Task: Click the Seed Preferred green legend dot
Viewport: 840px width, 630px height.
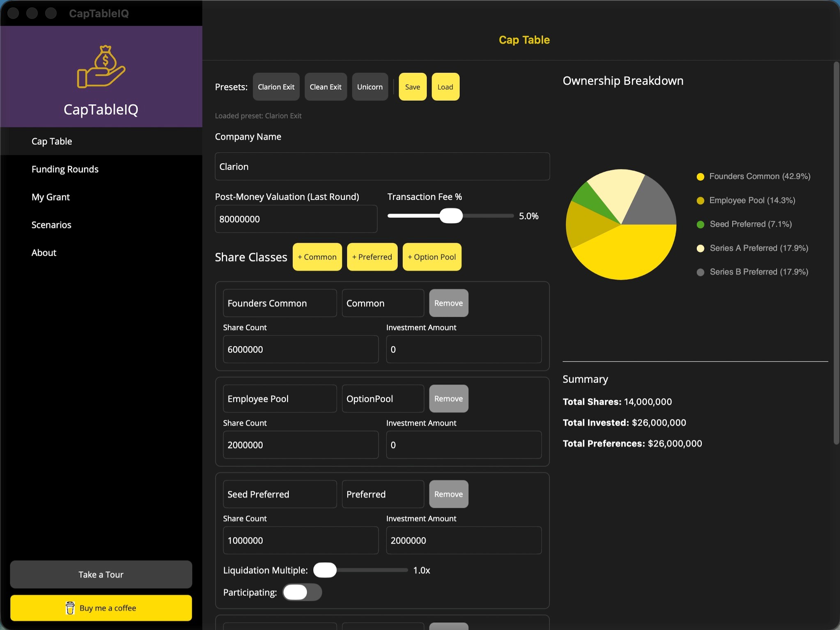Action: click(x=700, y=224)
